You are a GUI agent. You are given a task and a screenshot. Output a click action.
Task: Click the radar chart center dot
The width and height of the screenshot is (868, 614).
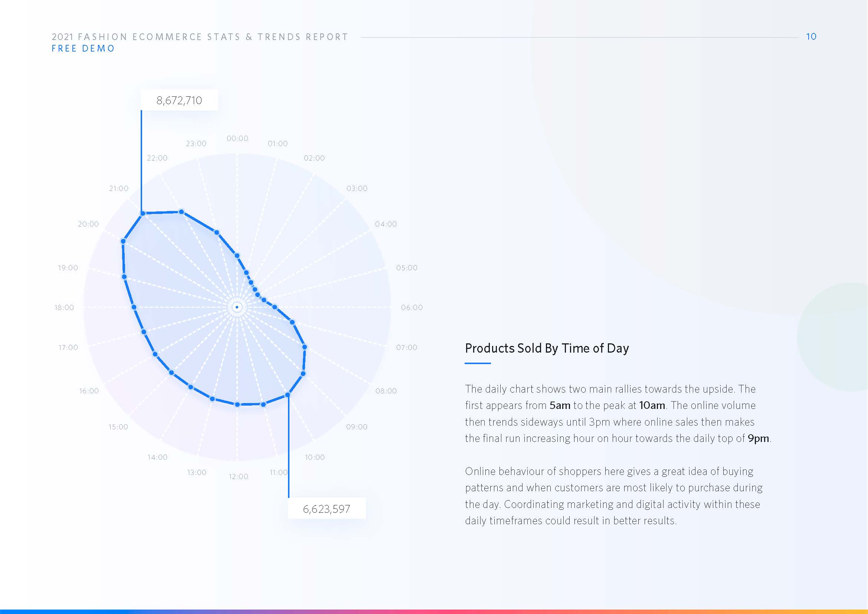237,307
